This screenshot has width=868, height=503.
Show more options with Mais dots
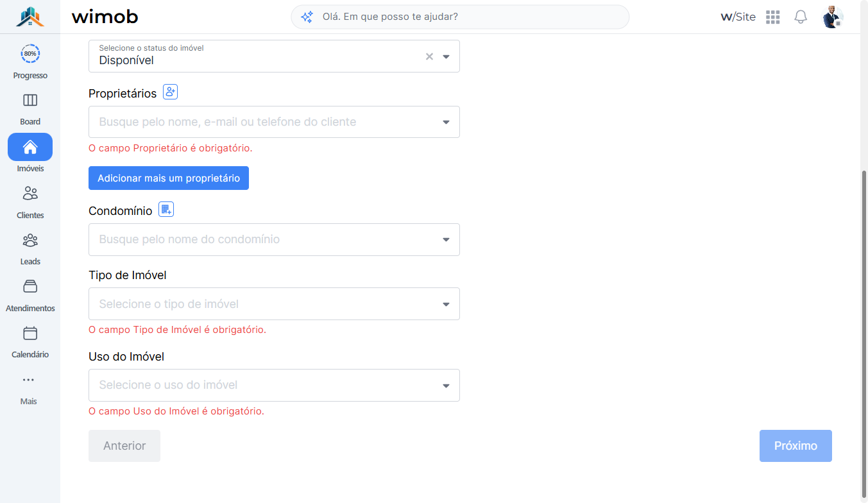[28, 380]
